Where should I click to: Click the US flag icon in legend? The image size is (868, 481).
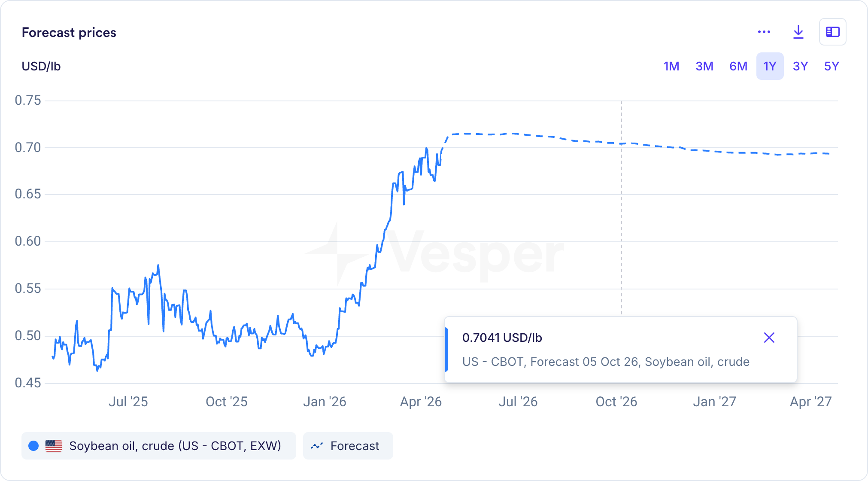pyautogui.click(x=54, y=446)
